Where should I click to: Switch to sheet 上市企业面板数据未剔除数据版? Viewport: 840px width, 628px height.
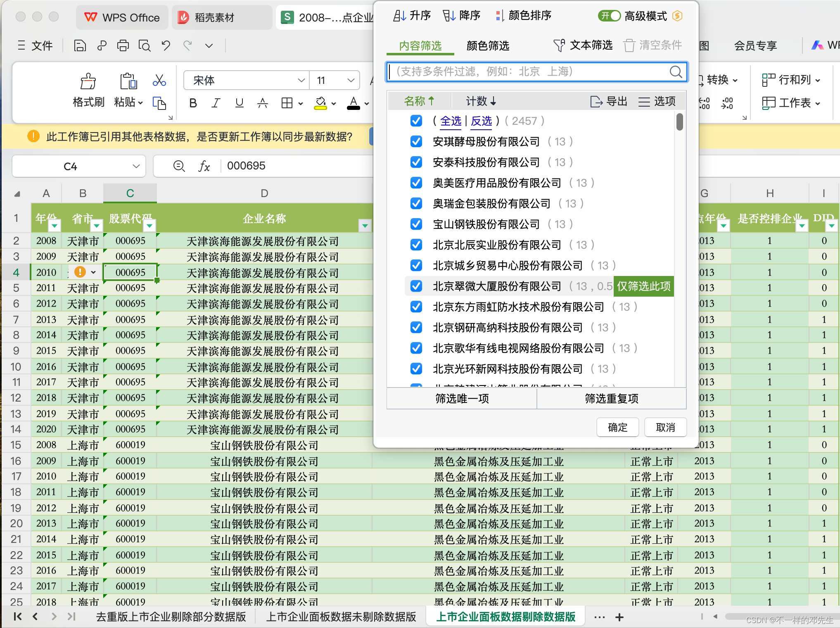341,617
